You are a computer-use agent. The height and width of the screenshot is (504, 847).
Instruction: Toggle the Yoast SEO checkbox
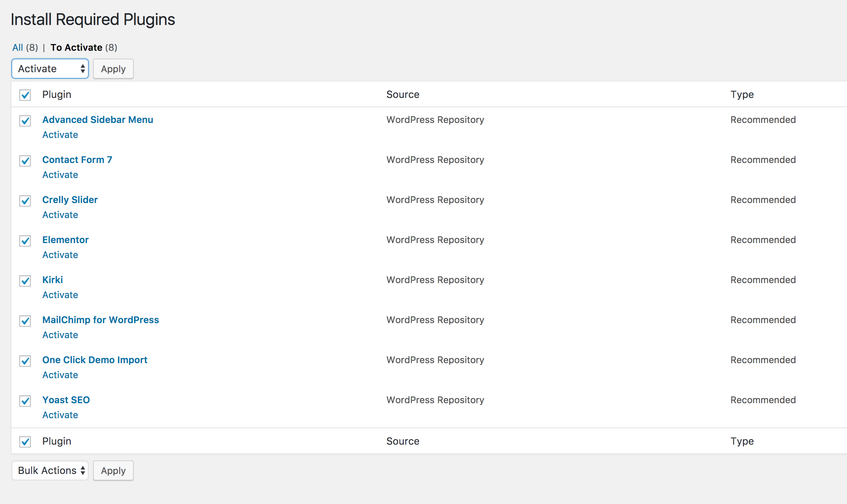pyautogui.click(x=25, y=401)
